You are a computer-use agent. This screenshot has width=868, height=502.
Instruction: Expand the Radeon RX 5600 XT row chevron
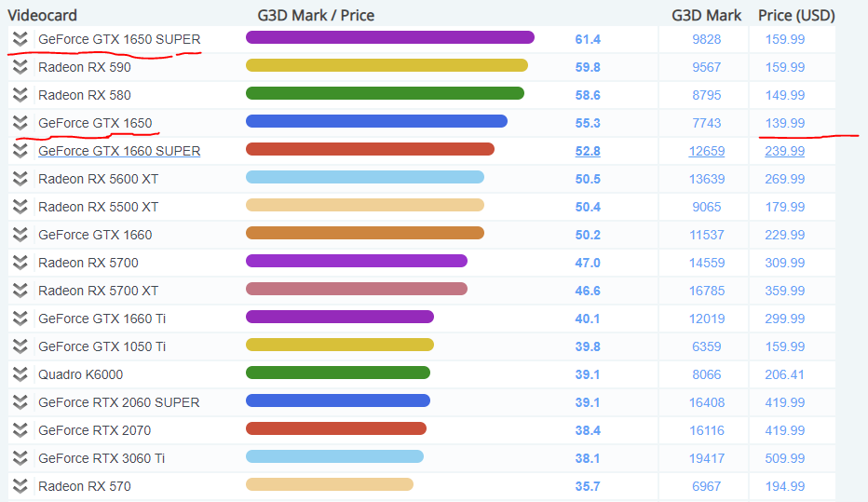(x=20, y=179)
